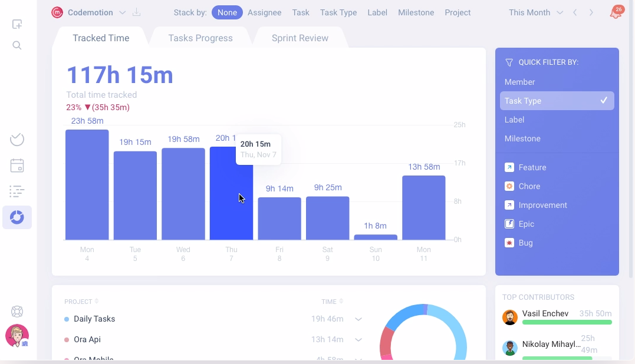Open notifications via the bell badge
This screenshot has height=364, width=635.
616,12
